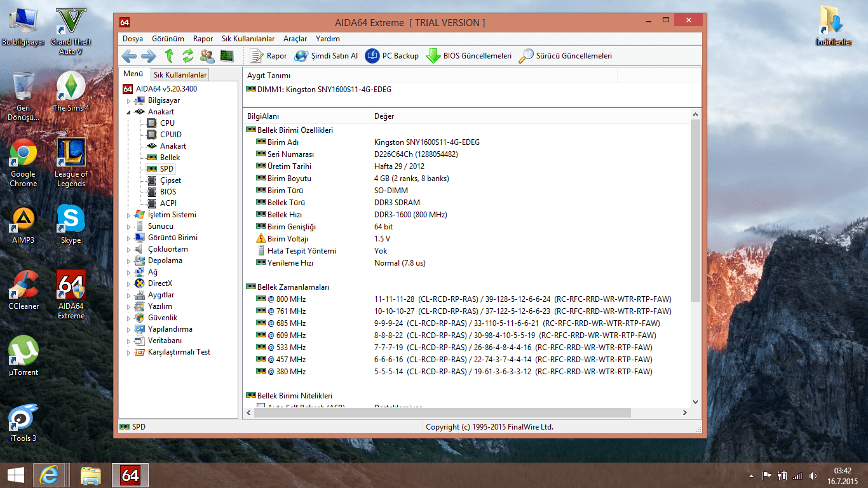
Task: Open Sık Kullanılanlar in the menu bar
Action: [x=248, y=39]
